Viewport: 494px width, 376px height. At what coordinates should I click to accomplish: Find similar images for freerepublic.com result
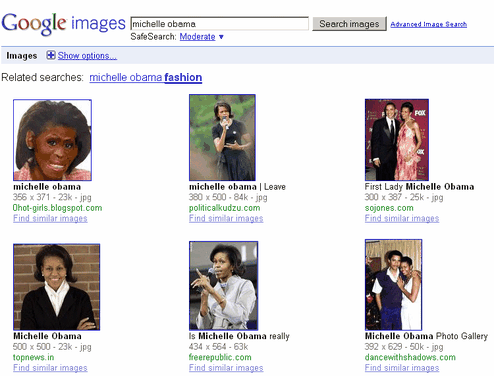(226, 368)
